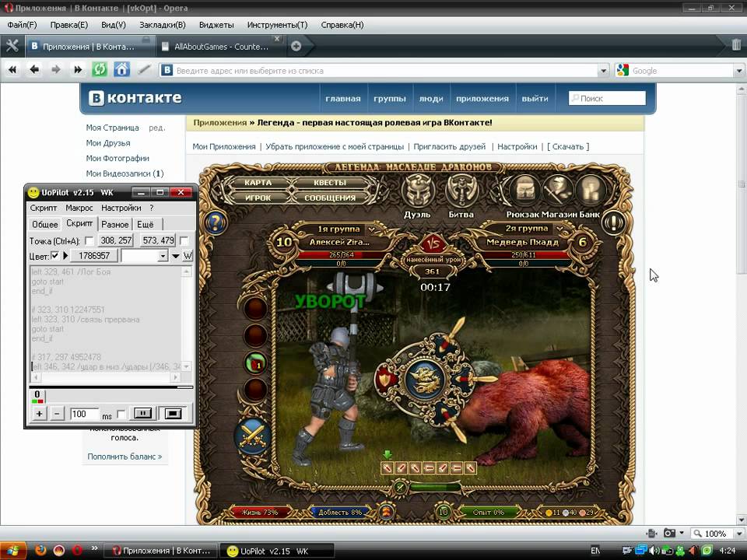This screenshot has height=560, width=747.
Task: Click the left shield on combat wheel
Action: [x=384, y=380]
